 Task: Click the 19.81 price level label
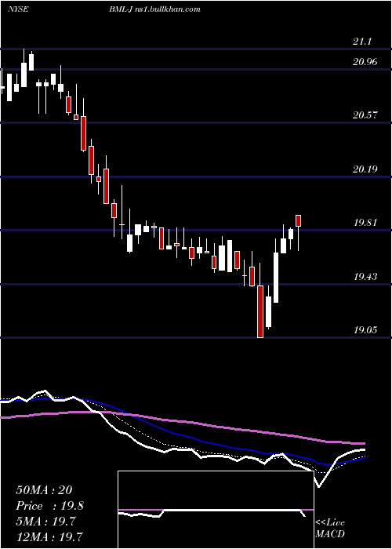click(x=365, y=223)
